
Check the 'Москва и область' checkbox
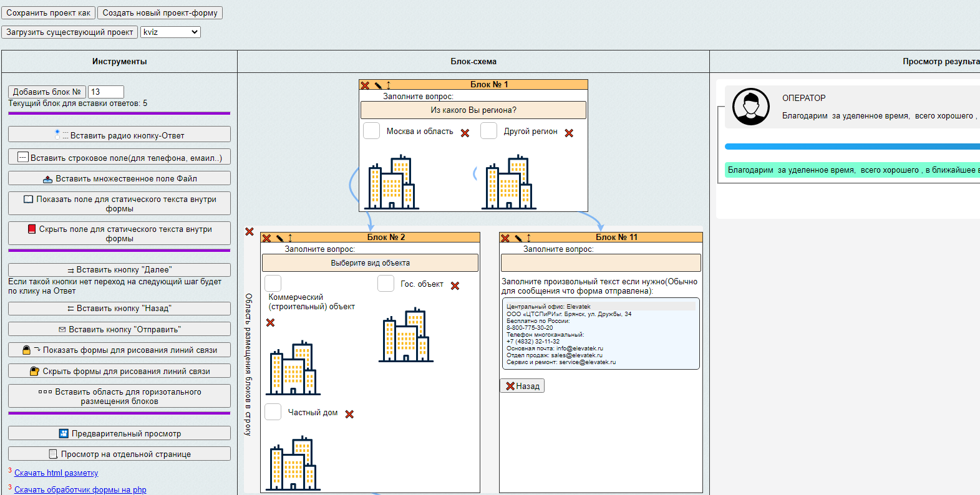pyautogui.click(x=372, y=131)
